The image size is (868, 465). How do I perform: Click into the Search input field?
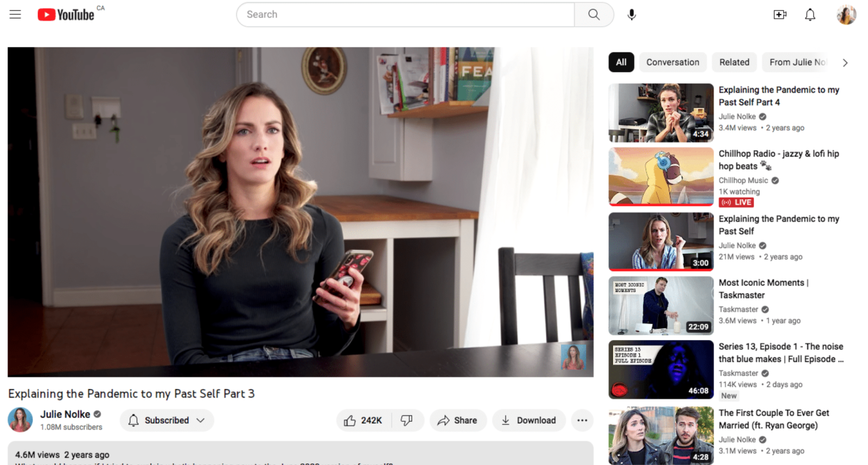406,15
